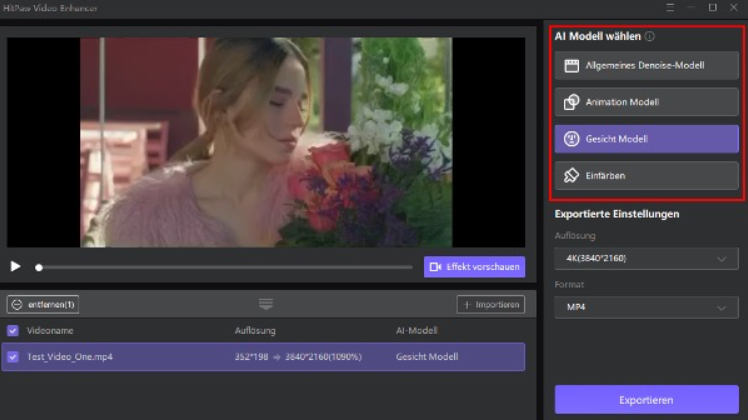This screenshot has width=748, height=420.
Task: Open the Auflösung 4K resolution dropdown
Action: pyautogui.click(x=646, y=259)
